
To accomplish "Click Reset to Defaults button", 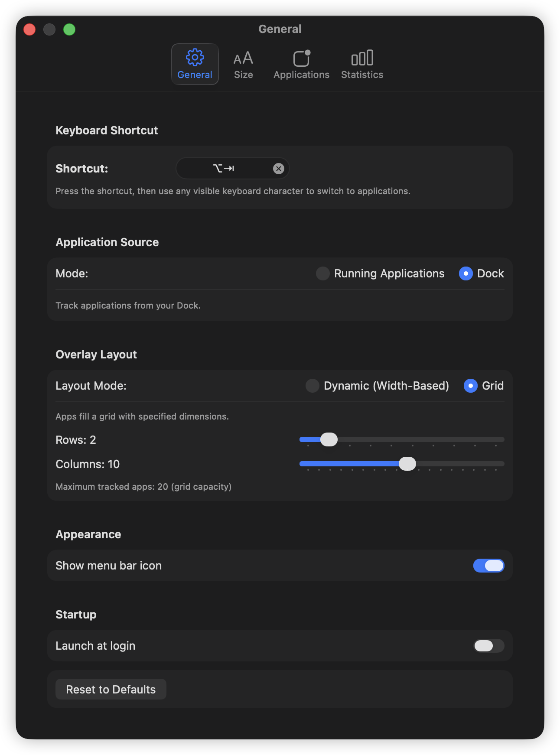I will 111,689.
